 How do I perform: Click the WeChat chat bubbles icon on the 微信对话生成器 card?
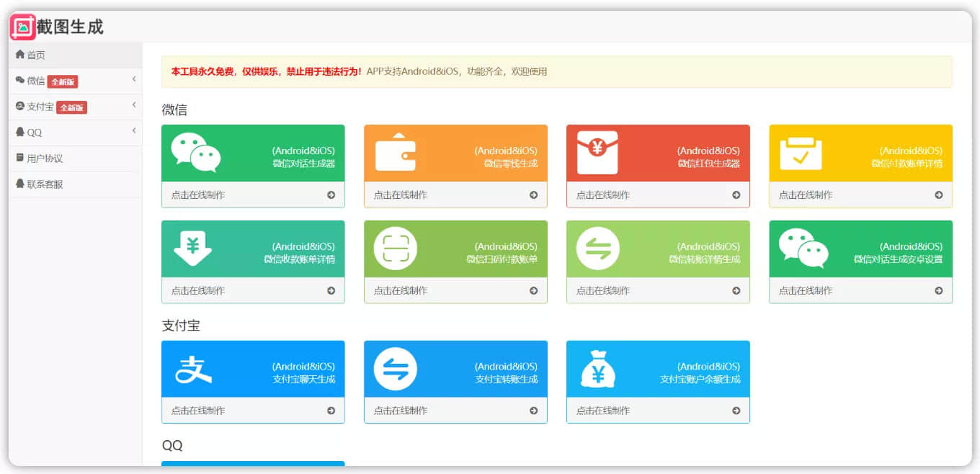coord(195,153)
